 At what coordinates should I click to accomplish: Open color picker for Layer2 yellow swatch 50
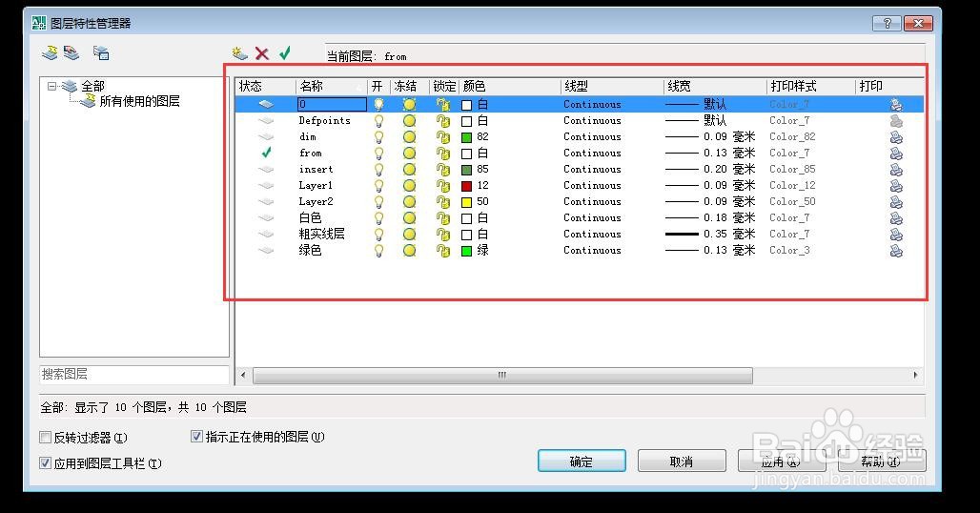pyautogui.click(x=466, y=202)
